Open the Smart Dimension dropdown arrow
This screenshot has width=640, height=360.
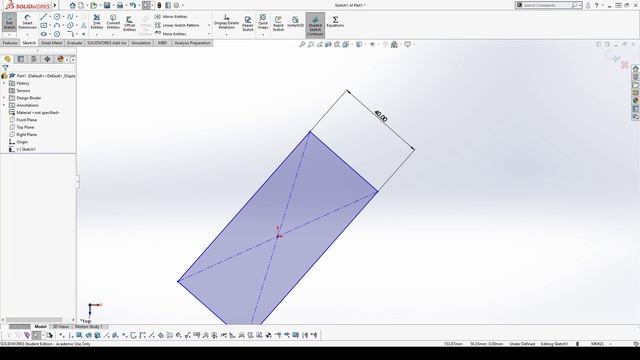click(27, 35)
